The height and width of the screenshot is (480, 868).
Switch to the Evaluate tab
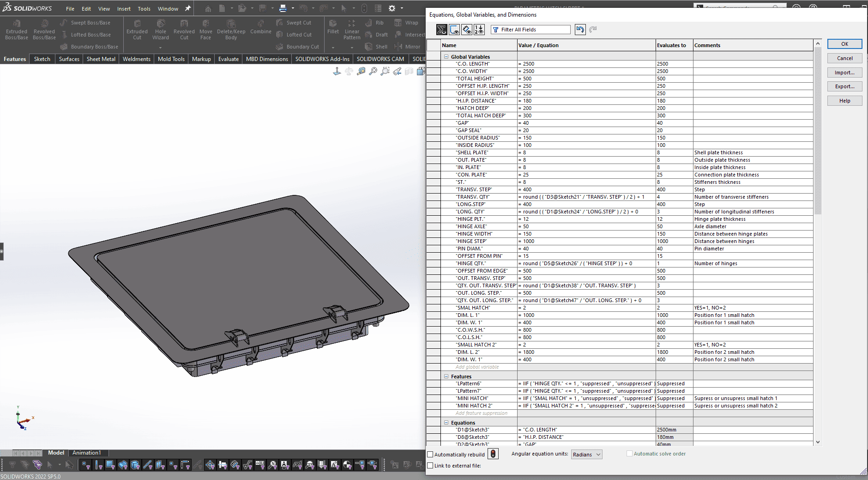pyautogui.click(x=228, y=59)
